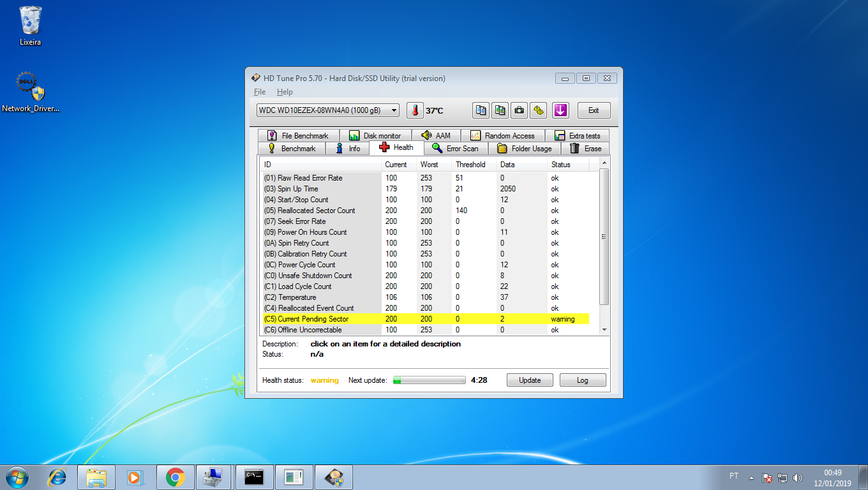This screenshot has height=490, width=868.
Task: Click the attribute list vertical scrollbar thumb
Action: pyautogui.click(x=604, y=236)
